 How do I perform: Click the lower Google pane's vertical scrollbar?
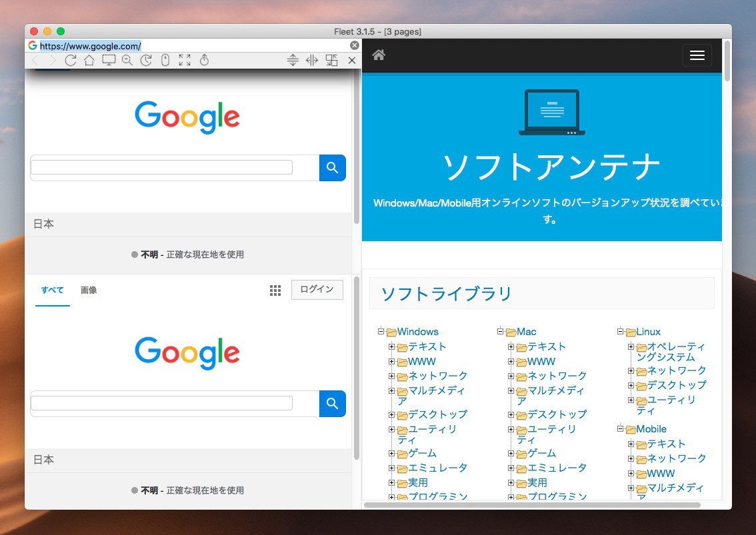(x=357, y=368)
